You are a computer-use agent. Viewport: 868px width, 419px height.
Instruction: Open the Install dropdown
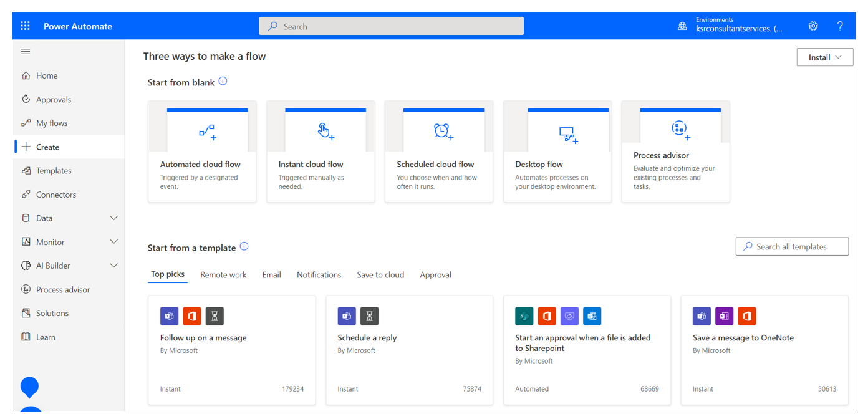pos(825,57)
